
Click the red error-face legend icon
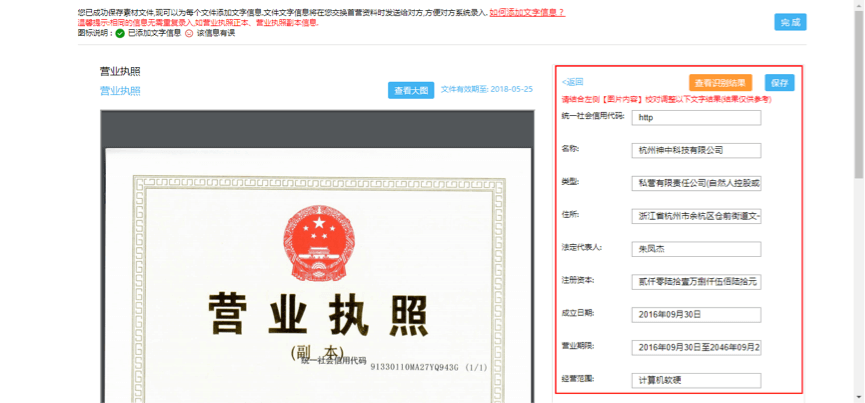pos(189,33)
